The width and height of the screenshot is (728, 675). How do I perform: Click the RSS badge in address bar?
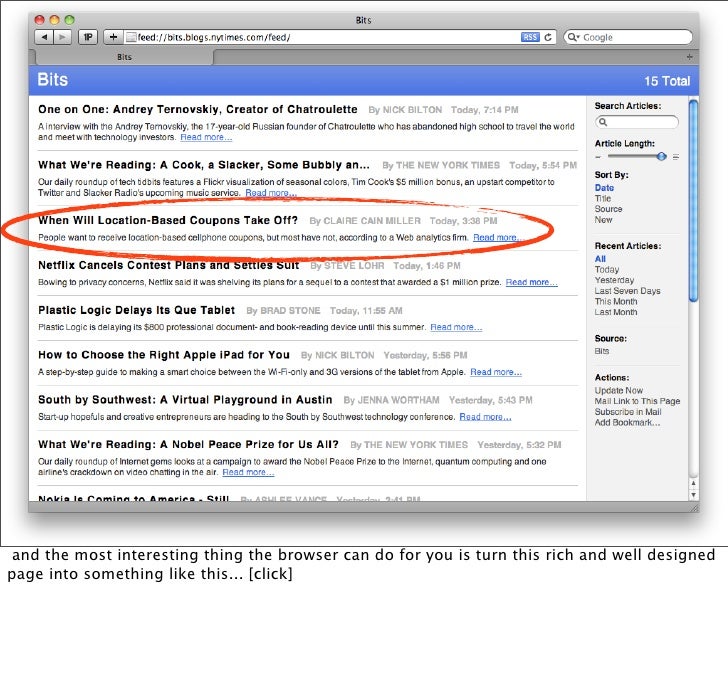[x=530, y=37]
